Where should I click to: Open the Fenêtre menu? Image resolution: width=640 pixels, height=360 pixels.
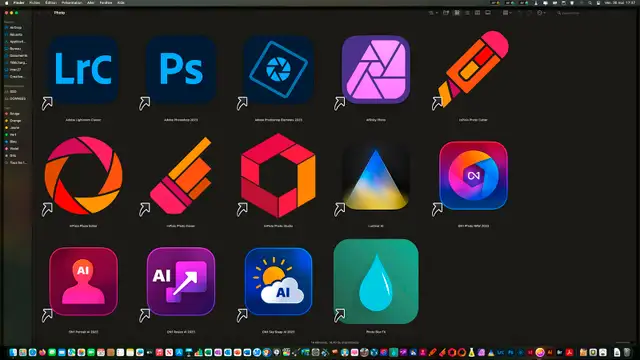point(106,2)
